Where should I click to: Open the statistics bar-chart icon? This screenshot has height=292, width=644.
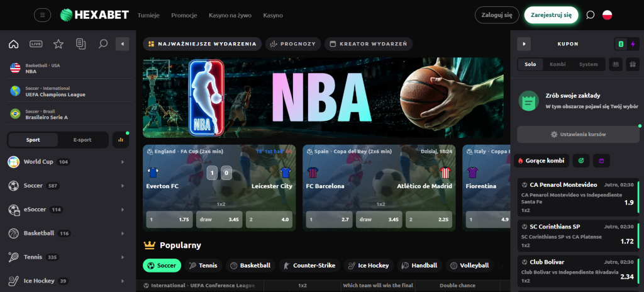point(121,140)
